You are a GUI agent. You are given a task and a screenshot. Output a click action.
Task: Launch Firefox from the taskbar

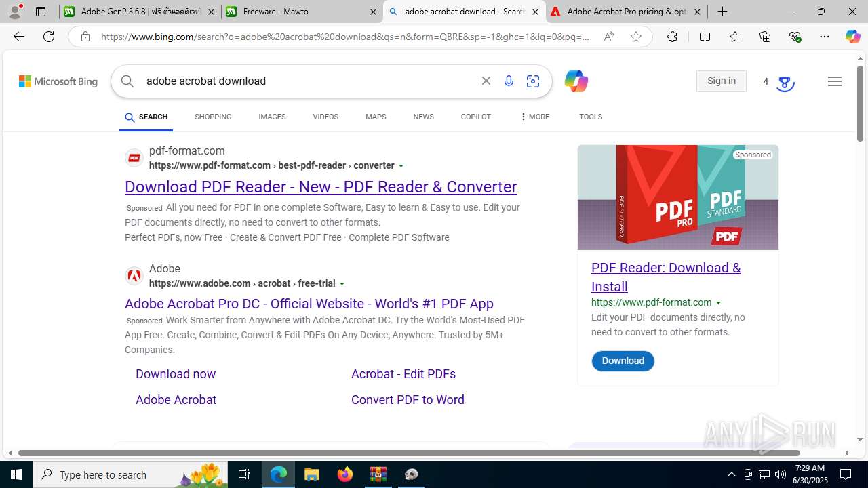pyautogui.click(x=344, y=474)
